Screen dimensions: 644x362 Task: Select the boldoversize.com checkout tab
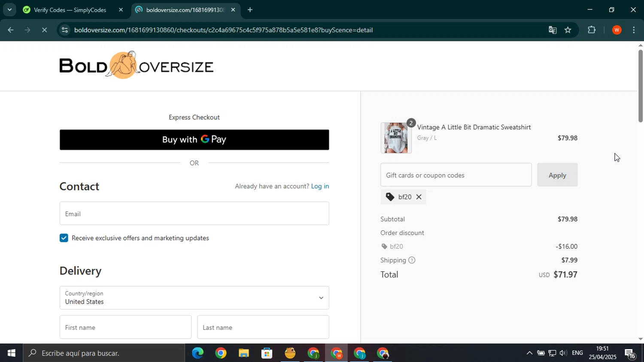[185, 9]
